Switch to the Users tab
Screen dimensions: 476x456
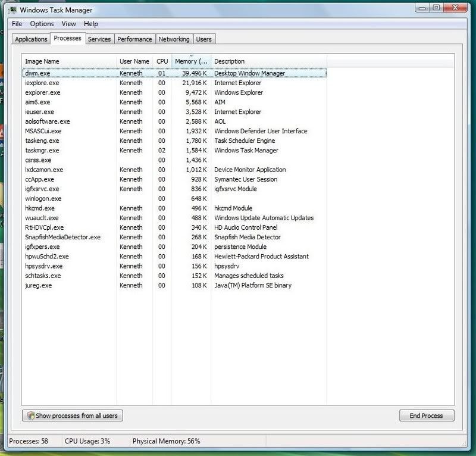point(203,39)
